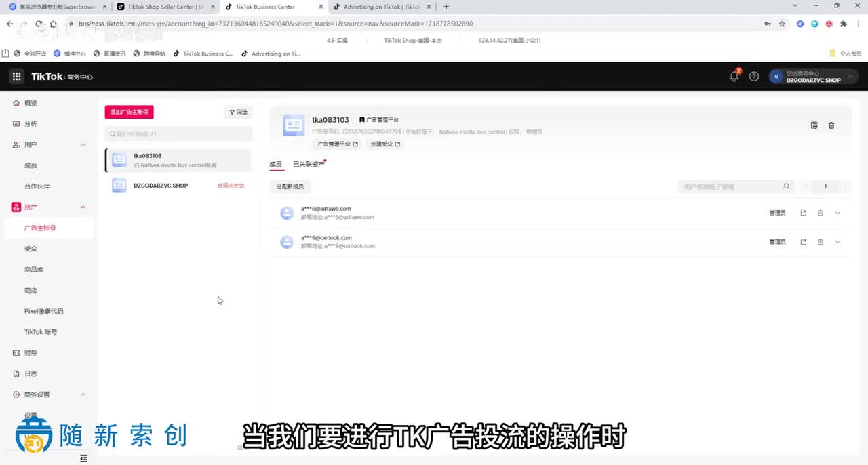The image size is (868, 465).
Task: Open external link icon for a***6@adfawe.com
Action: [x=804, y=213]
